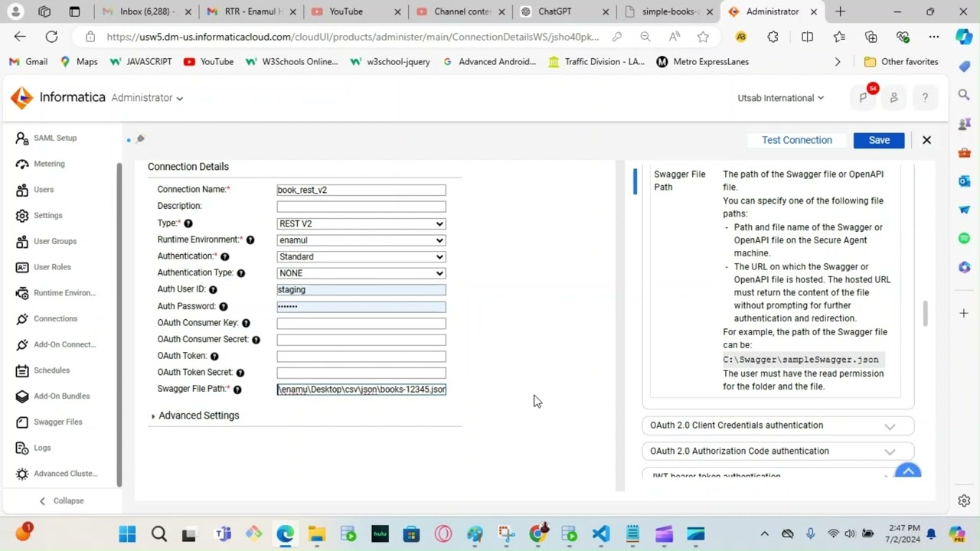
Task: Click help icon next to Swagger File Path
Action: point(237,390)
